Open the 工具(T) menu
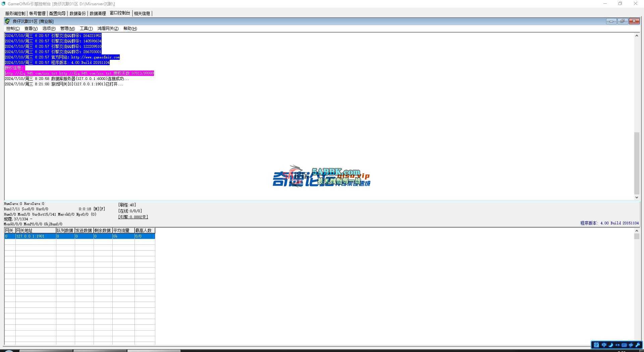The height and width of the screenshot is (352, 644). coord(86,29)
